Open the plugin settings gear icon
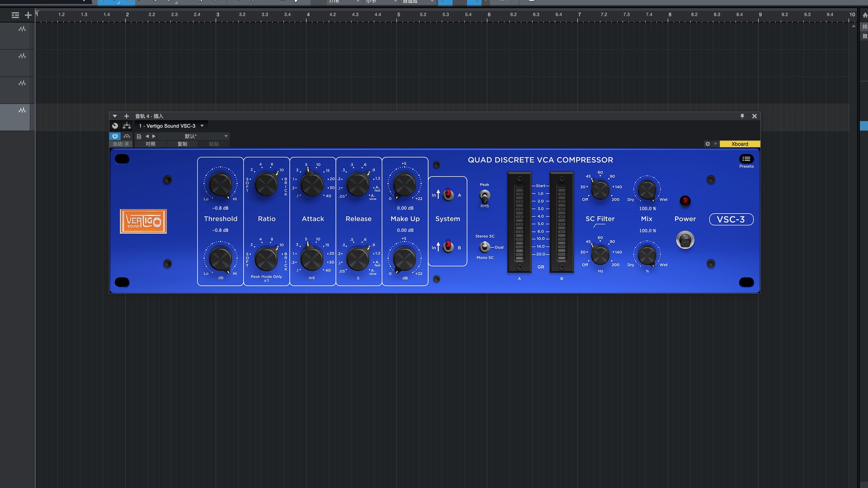The width and height of the screenshot is (868, 488). (708, 144)
